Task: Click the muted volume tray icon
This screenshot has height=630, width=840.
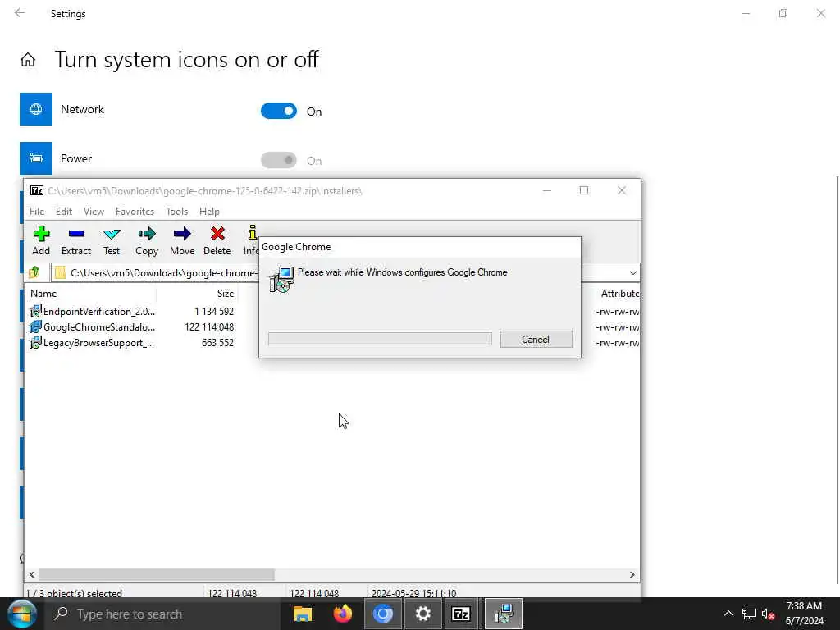Action: [768, 614]
